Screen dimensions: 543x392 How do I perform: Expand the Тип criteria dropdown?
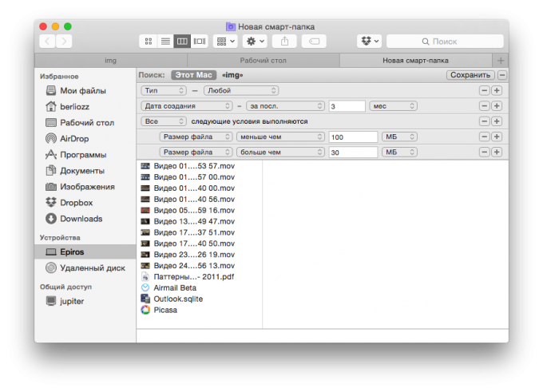(168, 91)
